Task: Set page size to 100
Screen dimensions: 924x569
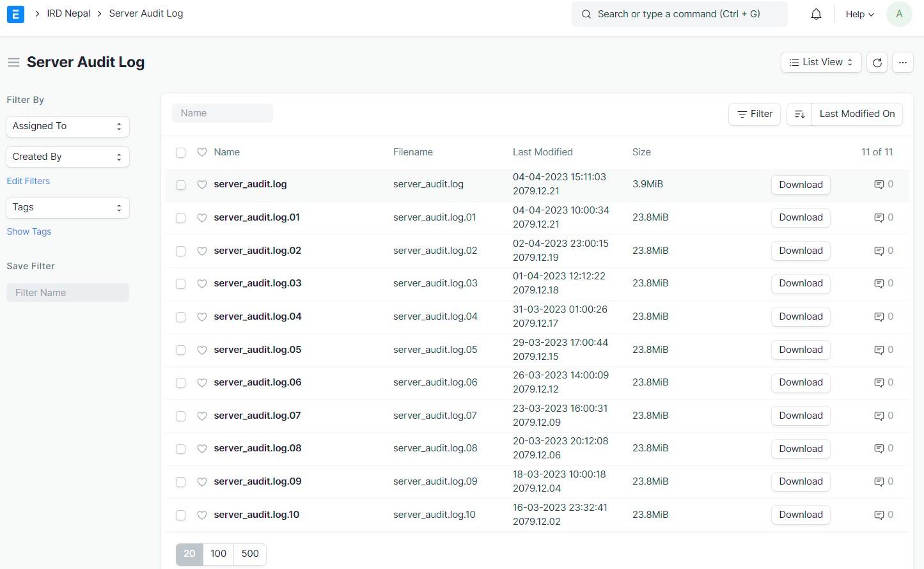Action: coord(218,554)
